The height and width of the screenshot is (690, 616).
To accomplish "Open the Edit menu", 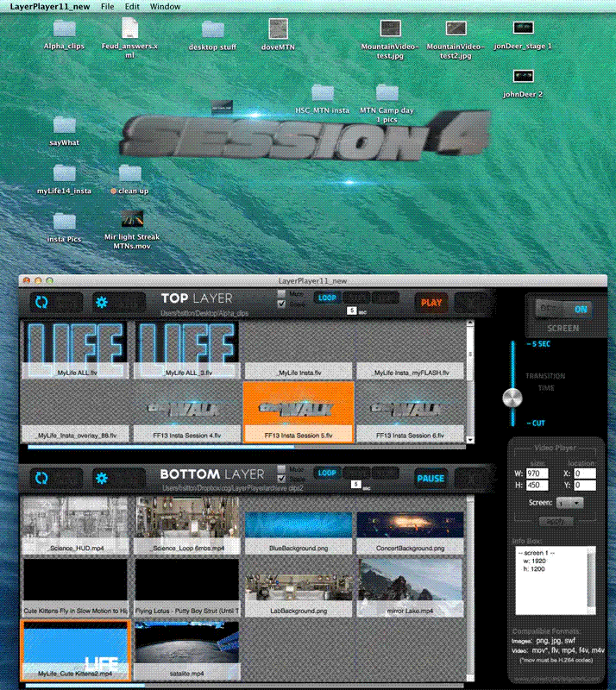I will click(x=132, y=7).
